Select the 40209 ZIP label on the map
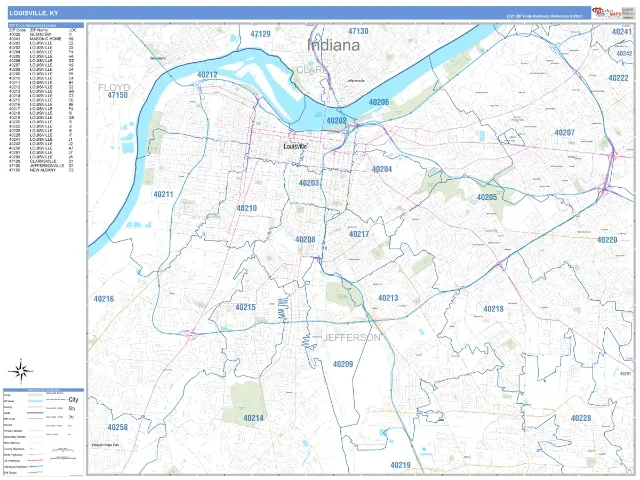 (x=343, y=364)
